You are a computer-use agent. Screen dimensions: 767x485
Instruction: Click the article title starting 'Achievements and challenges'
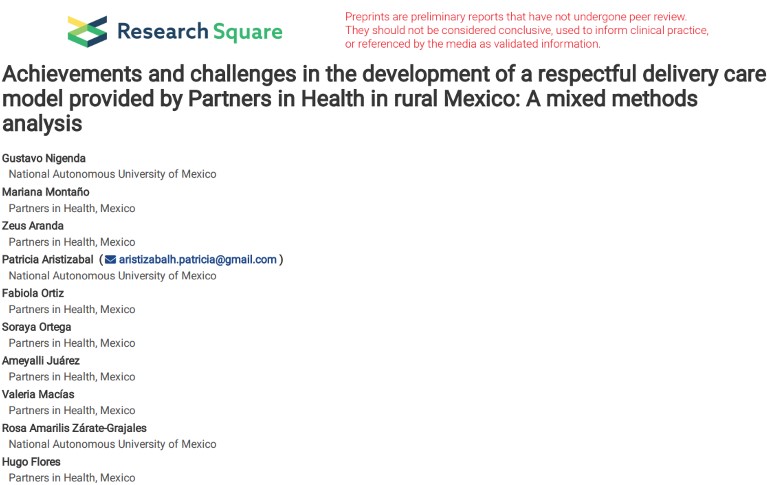384,98
